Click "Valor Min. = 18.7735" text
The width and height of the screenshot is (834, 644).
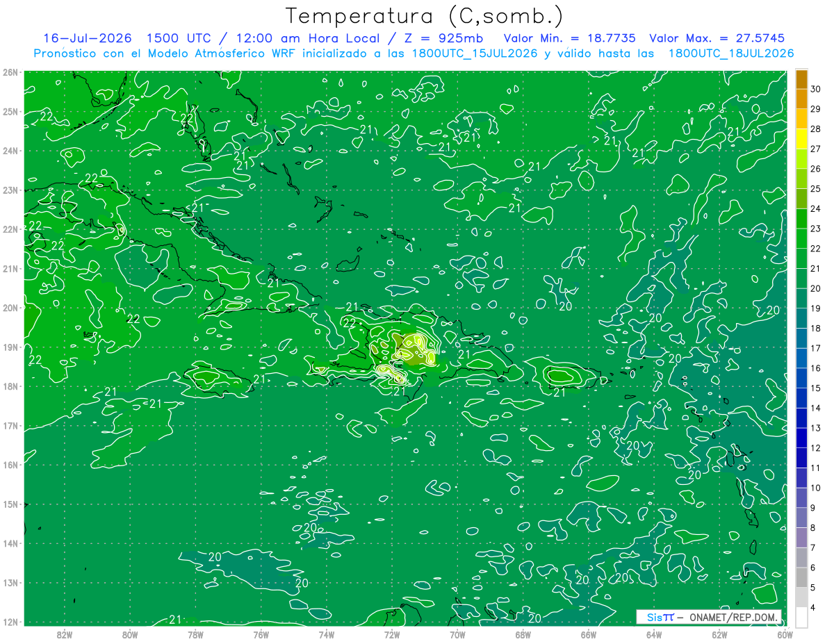click(569, 38)
